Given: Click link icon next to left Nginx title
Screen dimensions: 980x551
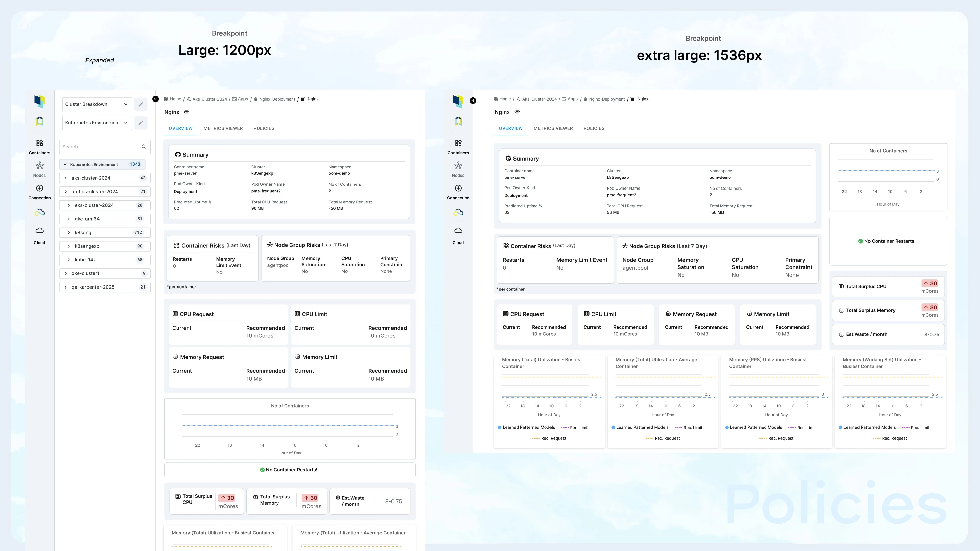Looking at the screenshot, I should [x=186, y=112].
